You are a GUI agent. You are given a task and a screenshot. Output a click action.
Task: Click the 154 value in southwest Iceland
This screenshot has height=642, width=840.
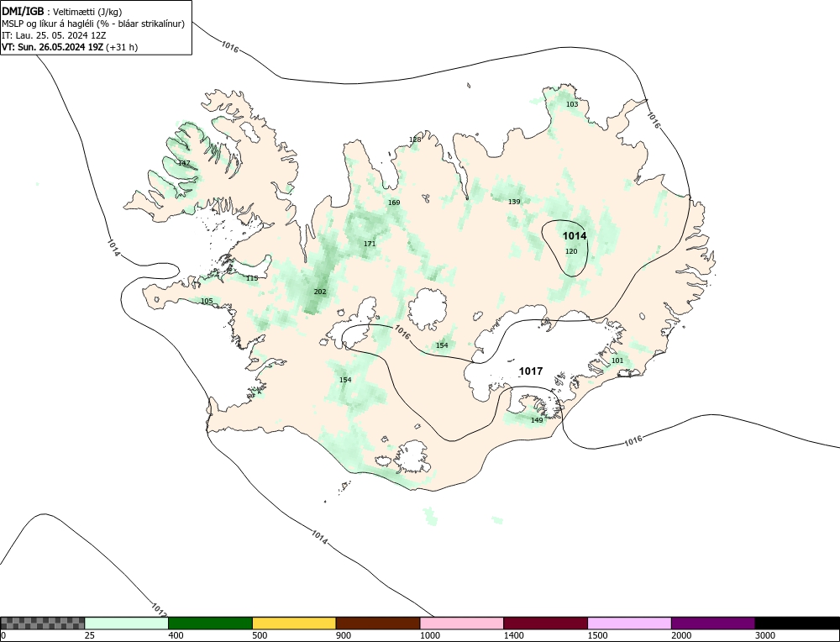point(345,380)
